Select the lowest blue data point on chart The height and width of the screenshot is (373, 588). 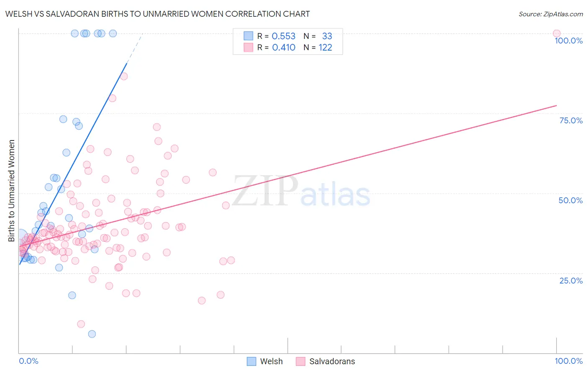[x=92, y=334]
